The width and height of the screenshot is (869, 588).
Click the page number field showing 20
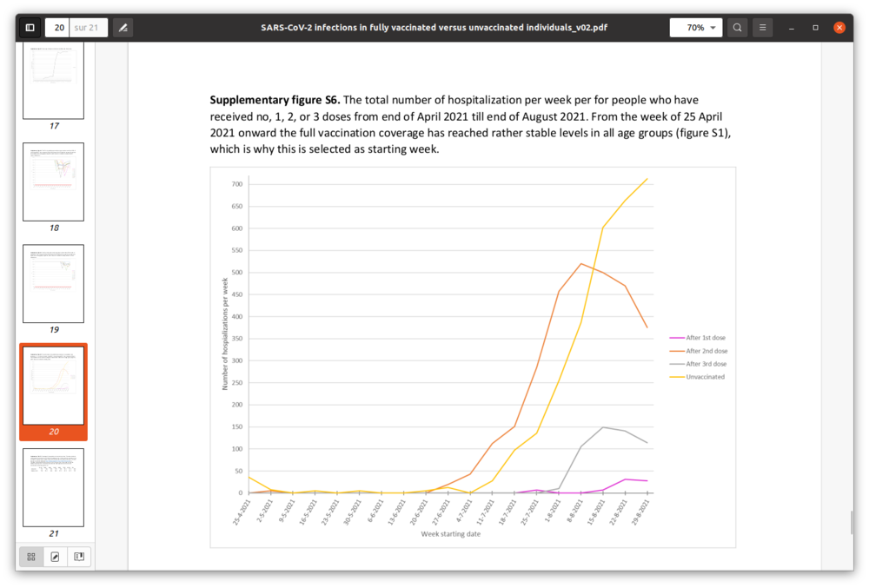pyautogui.click(x=58, y=28)
